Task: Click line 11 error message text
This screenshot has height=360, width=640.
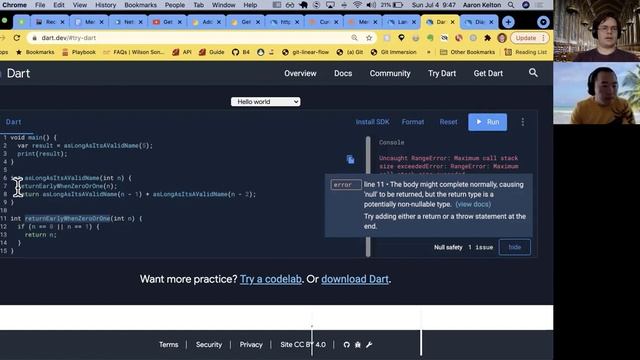Action: tap(444, 194)
